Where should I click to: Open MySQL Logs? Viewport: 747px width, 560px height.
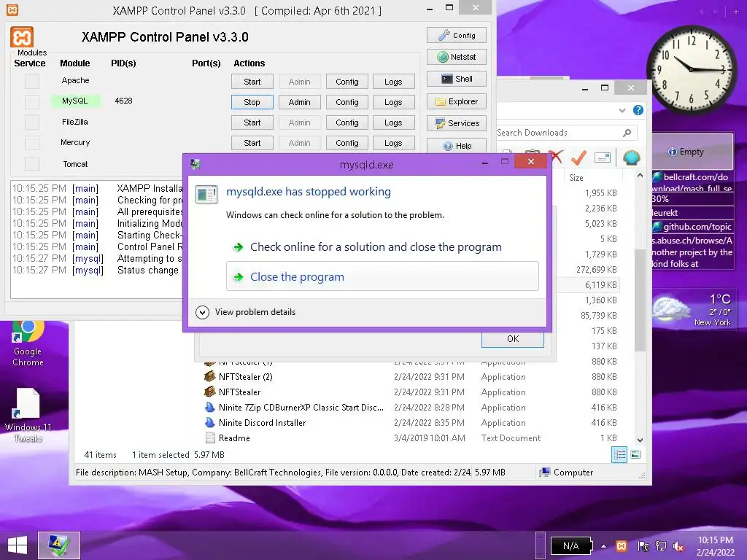(393, 102)
